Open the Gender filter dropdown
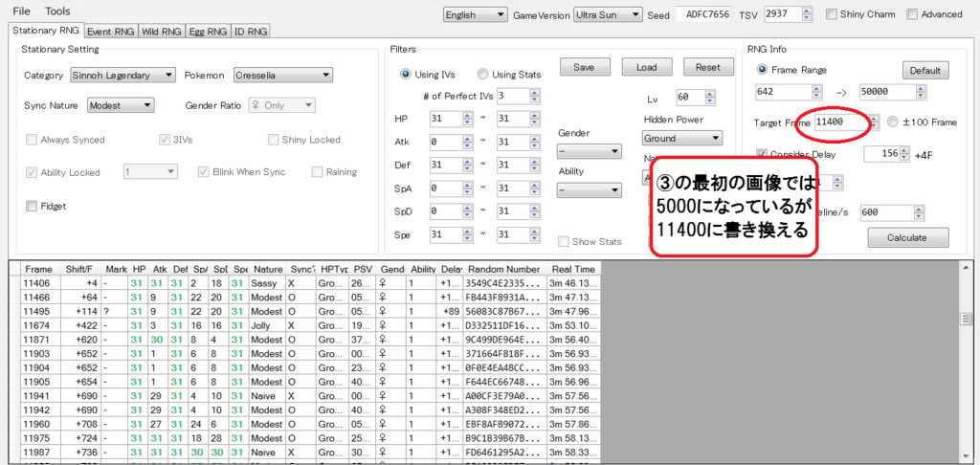Screen dimensions: 980x465 (589, 151)
